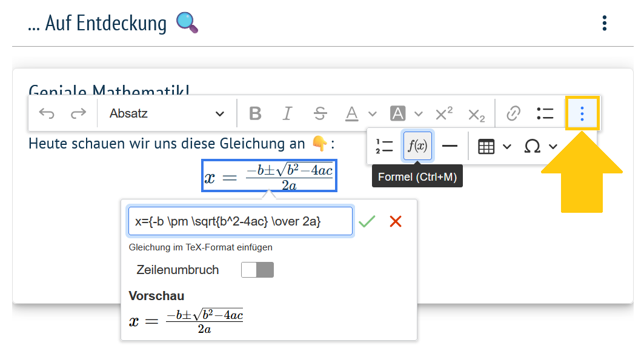The image size is (644, 348).
Task: Toggle bold formatting
Action: pos(255,113)
